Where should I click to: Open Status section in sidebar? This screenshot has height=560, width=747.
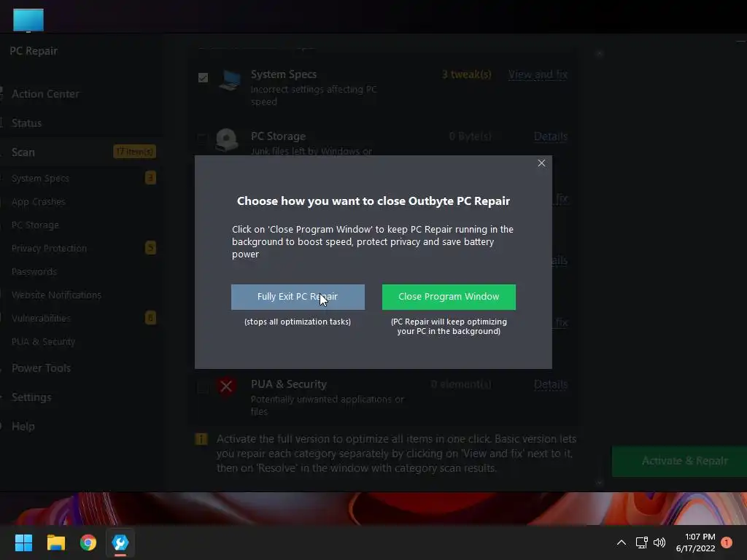pos(27,122)
